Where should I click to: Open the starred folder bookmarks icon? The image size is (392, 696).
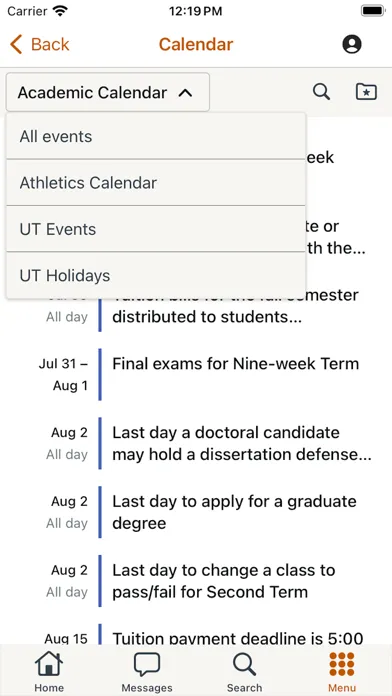[x=367, y=92]
